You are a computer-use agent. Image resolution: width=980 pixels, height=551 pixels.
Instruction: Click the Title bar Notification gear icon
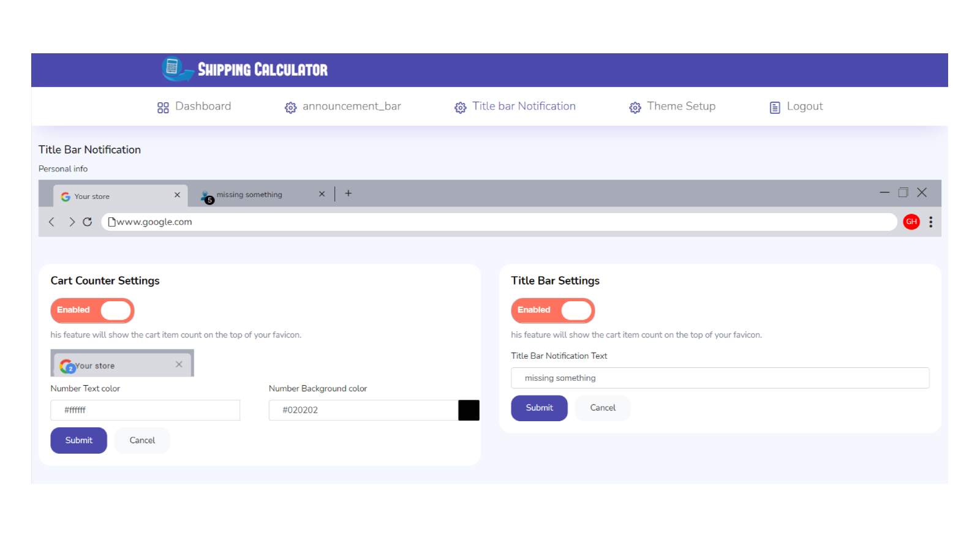(x=461, y=107)
